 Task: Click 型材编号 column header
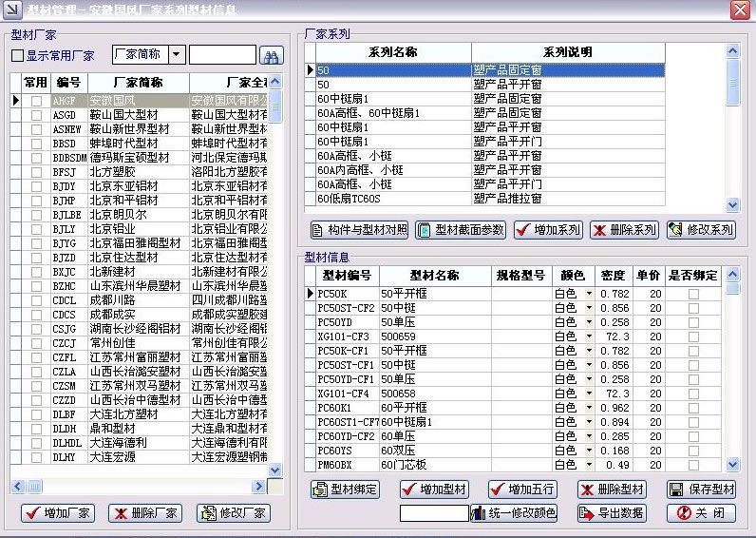tap(348, 276)
